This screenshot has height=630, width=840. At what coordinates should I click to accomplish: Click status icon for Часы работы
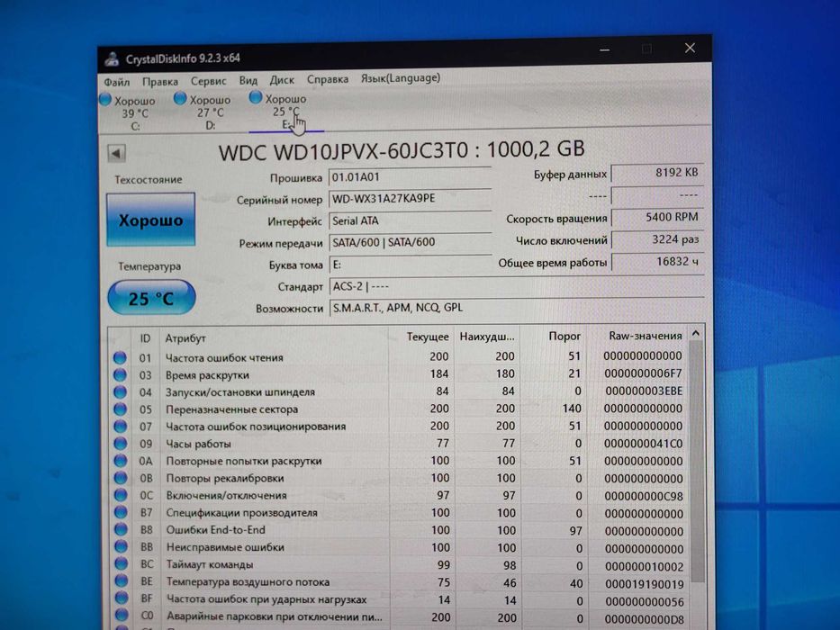120,444
